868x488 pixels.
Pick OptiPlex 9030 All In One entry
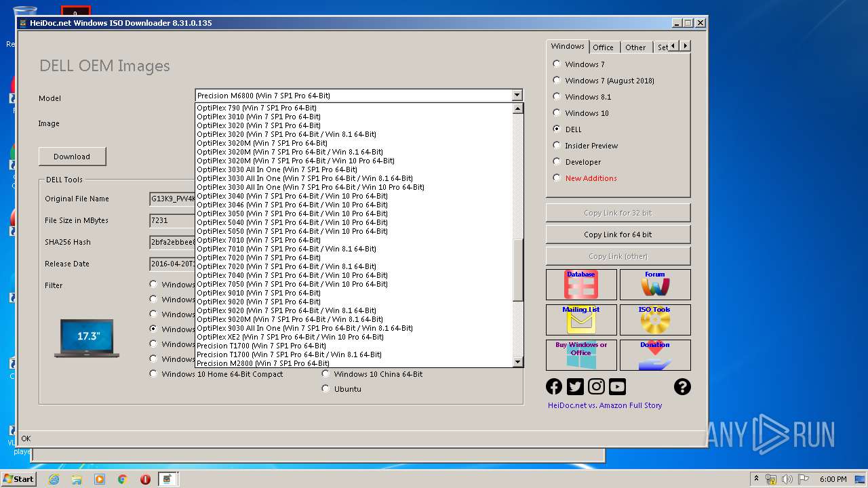pos(353,328)
